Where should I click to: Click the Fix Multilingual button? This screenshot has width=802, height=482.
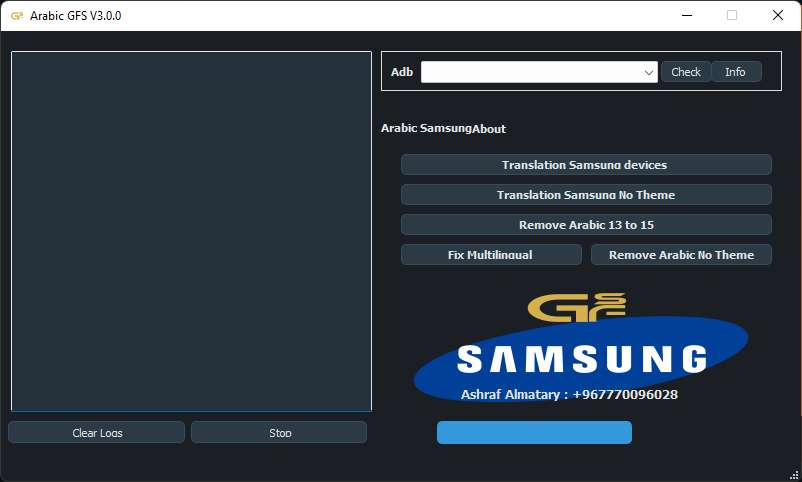pyautogui.click(x=491, y=255)
